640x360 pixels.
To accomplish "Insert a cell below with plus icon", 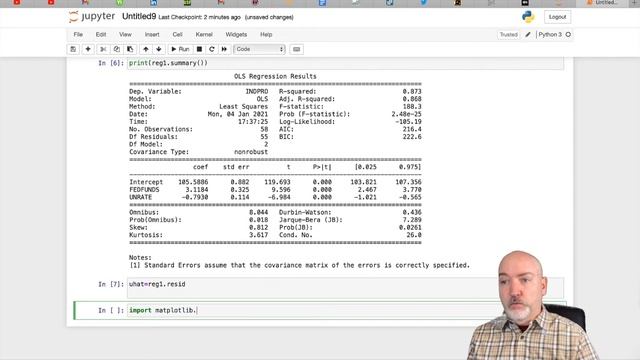I will click(x=88, y=49).
